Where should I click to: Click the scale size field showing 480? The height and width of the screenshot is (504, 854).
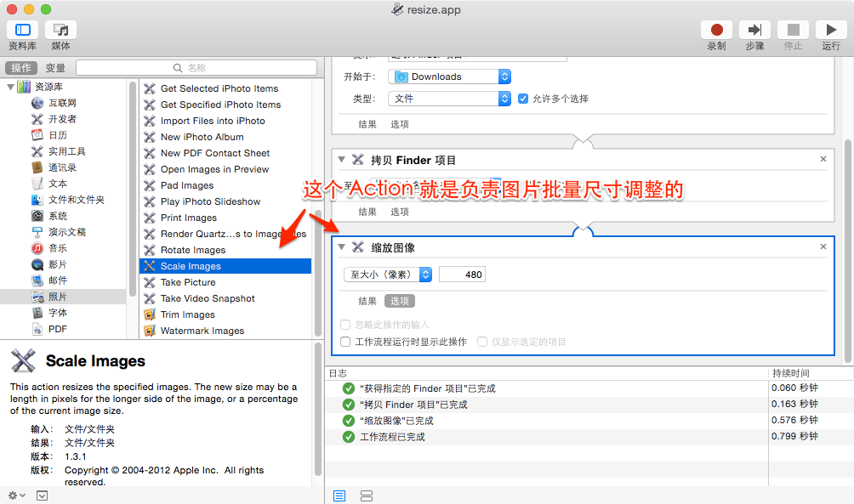pyautogui.click(x=462, y=275)
